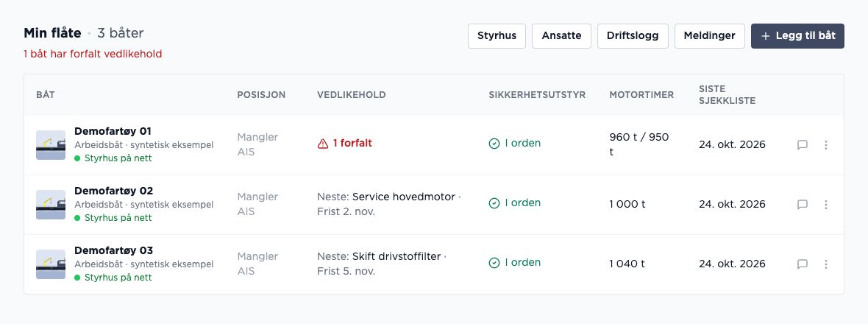
Task: Click the Vedlikehold column header
Action: [x=352, y=95]
